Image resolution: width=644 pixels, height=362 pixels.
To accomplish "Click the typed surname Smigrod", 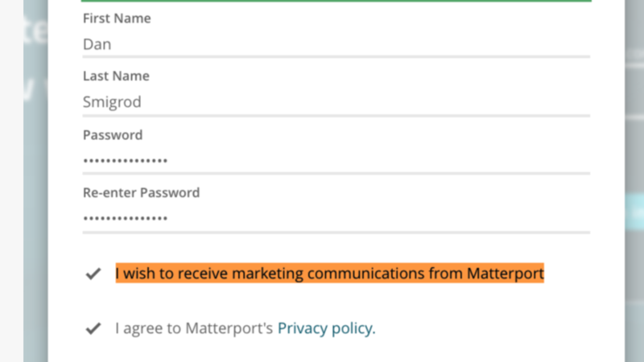I will point(113,103).
